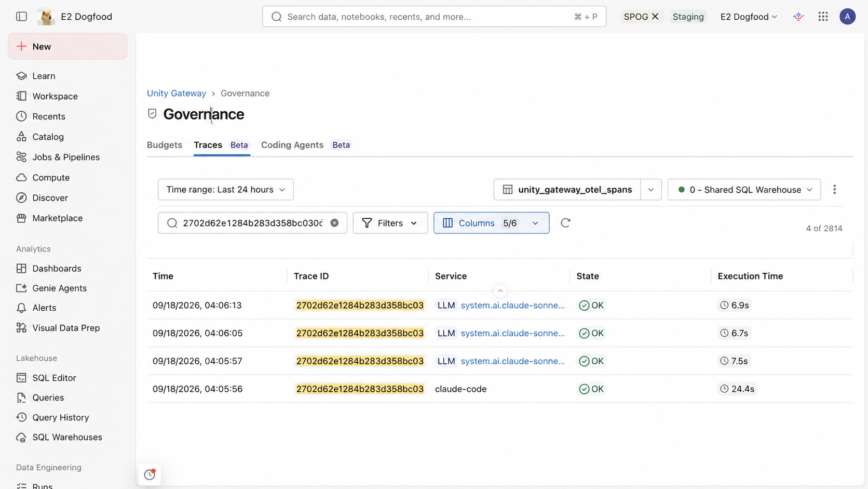Open Workspace in the sidebar
The height and width of the screenshot is (489, 868).
[55, 96]
